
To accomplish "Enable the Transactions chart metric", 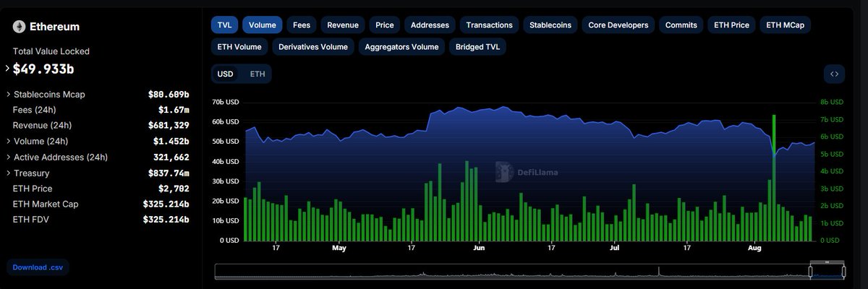I will click(489, 25).
